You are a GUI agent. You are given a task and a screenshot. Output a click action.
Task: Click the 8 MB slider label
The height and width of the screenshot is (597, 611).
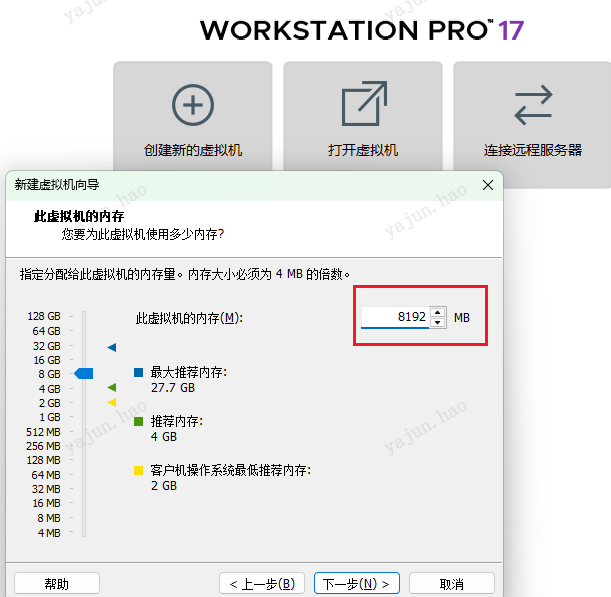click(49, 518)
